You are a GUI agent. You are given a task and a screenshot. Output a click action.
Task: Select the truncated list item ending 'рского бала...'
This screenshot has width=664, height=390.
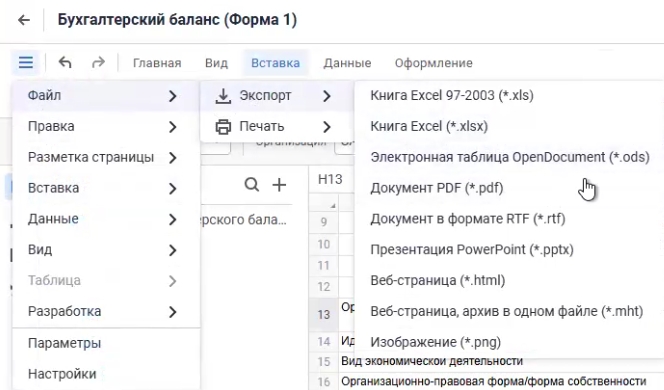click(x=243, y=220)
